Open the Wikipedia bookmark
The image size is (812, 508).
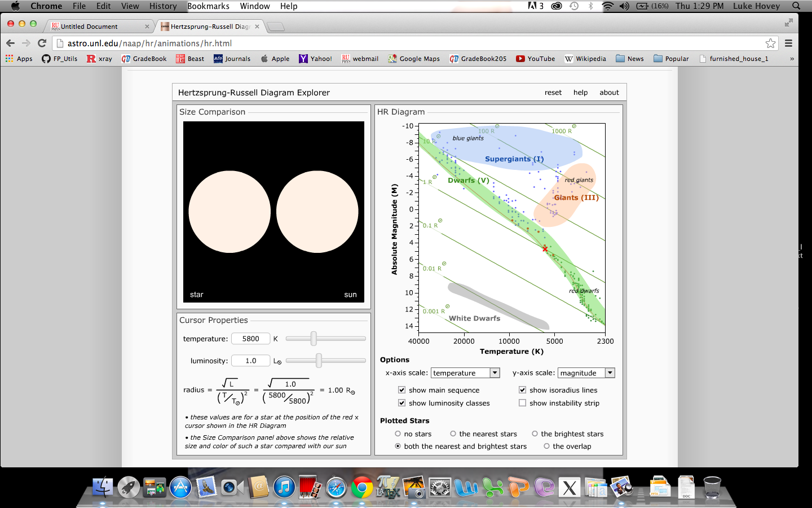tap(585, 59)
